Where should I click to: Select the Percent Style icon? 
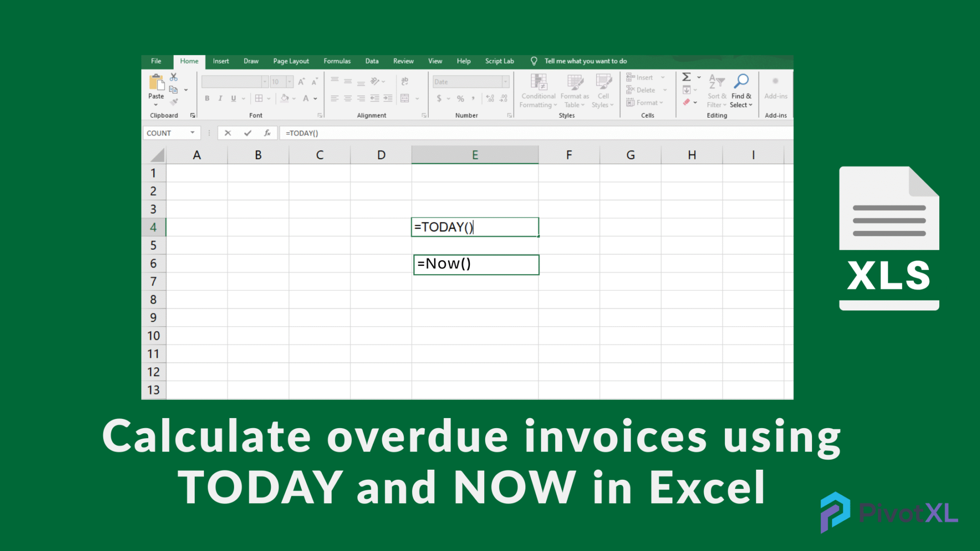tap(460, 99)
